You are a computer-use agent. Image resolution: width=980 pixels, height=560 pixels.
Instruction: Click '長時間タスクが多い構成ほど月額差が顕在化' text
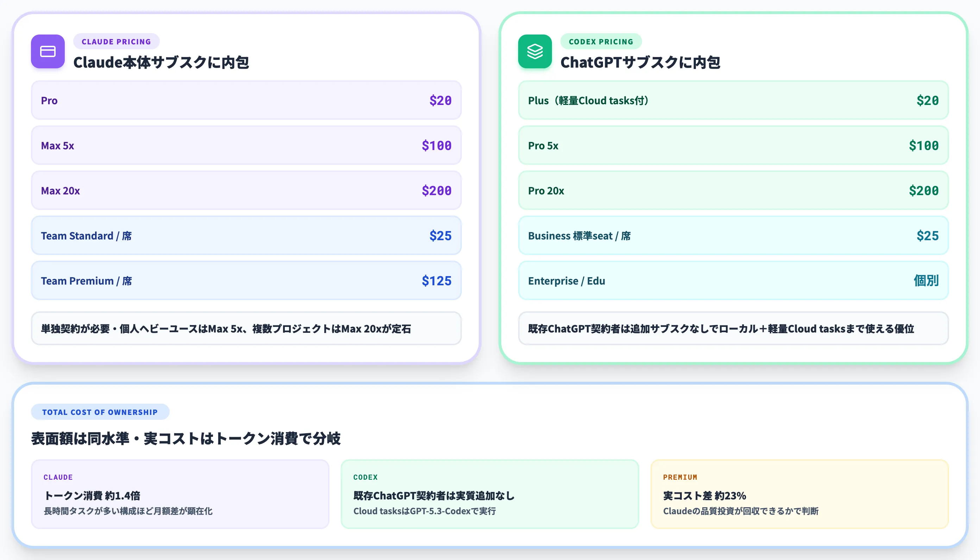coord(128,511)
